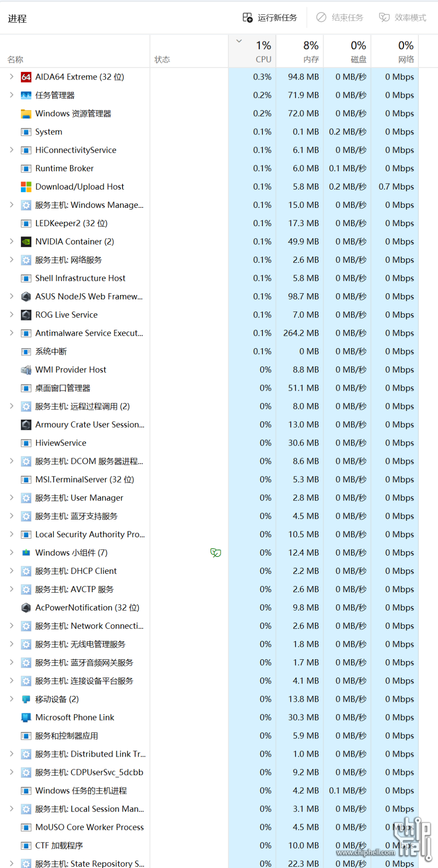
Task: Click the HiviewService process icon
Action: 26,443
